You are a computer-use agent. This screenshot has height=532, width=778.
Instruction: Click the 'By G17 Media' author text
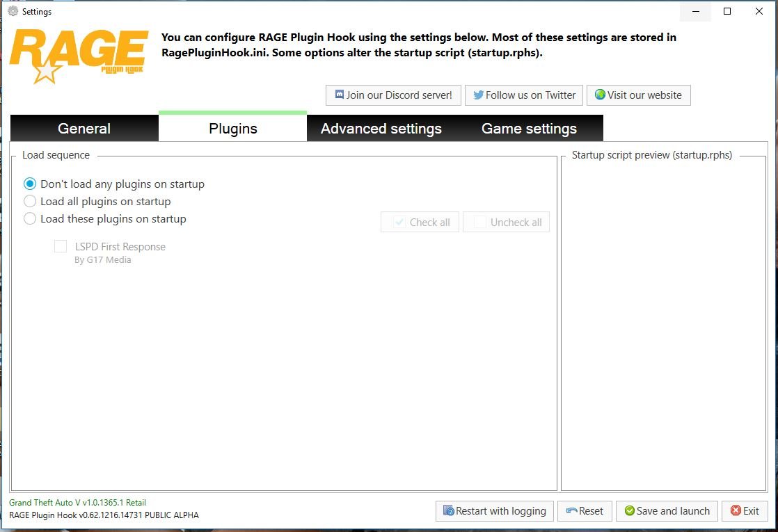pos(103,260)
